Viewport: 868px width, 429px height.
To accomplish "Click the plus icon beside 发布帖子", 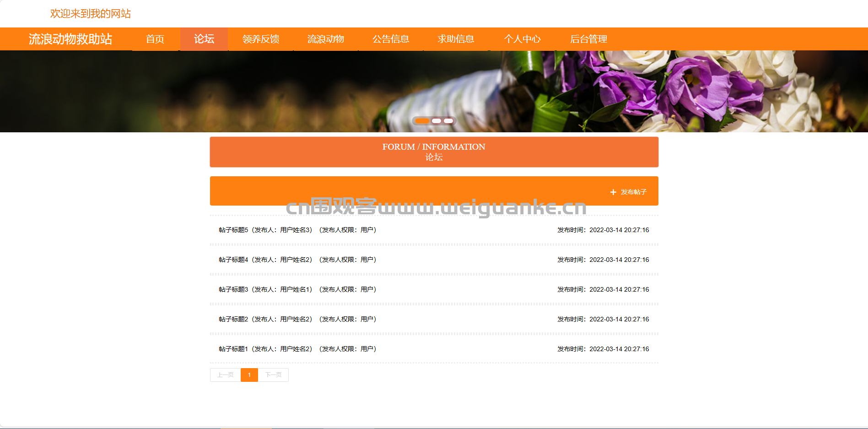I will tap(613, 192).
